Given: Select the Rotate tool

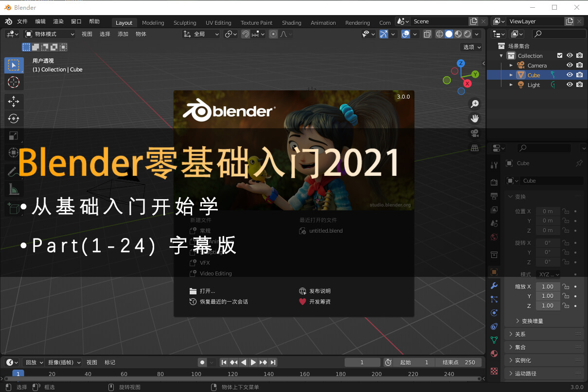Looking at the screenshot, I should point(14,119).
